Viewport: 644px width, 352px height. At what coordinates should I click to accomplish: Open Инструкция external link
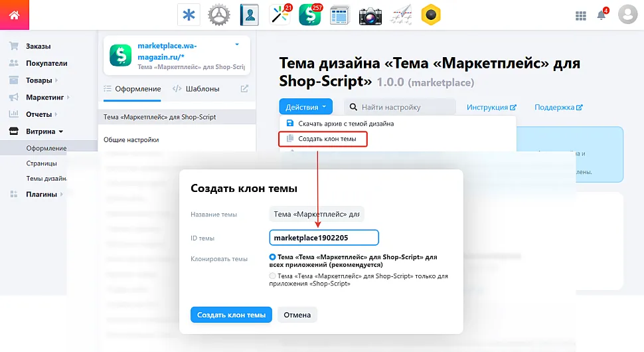[491, 107]
